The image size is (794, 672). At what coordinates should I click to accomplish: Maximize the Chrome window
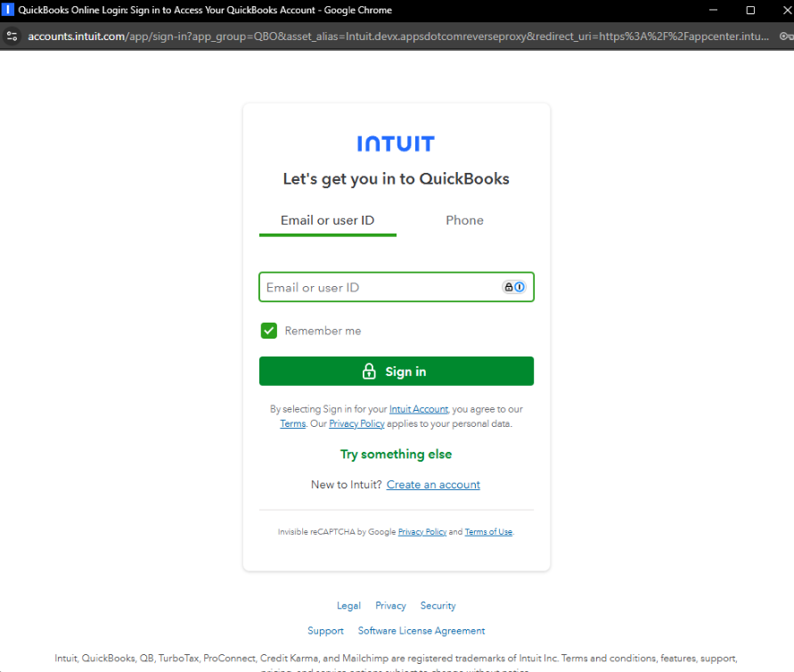[x=750, y=10]
